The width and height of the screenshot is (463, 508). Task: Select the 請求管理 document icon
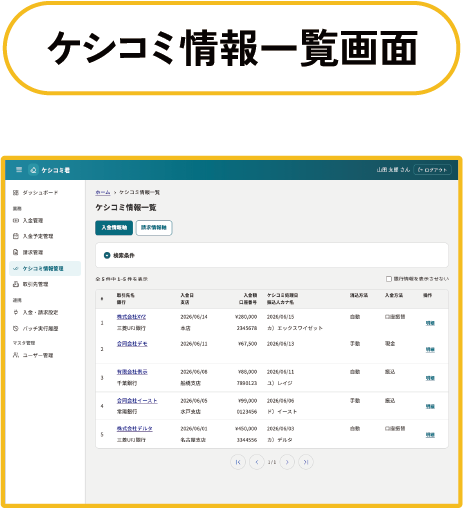[15, 252]
